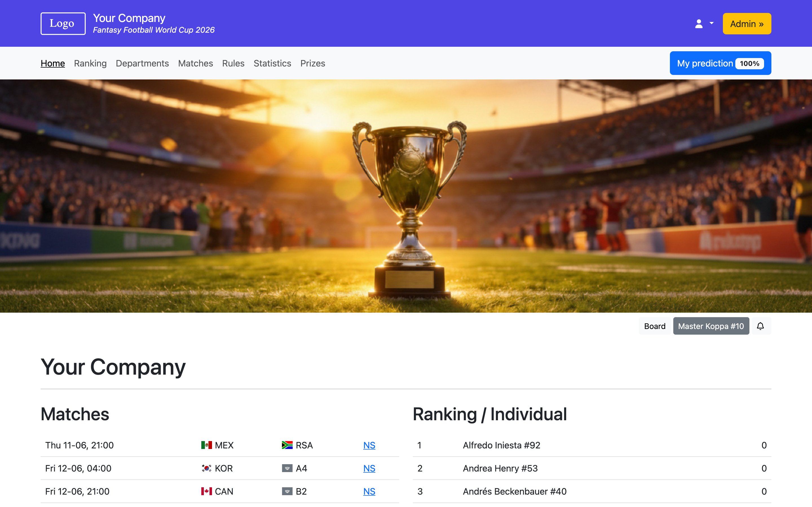Open the Statistics page
This screenshot has height=507, width=812.
click(x=272, y=63)
